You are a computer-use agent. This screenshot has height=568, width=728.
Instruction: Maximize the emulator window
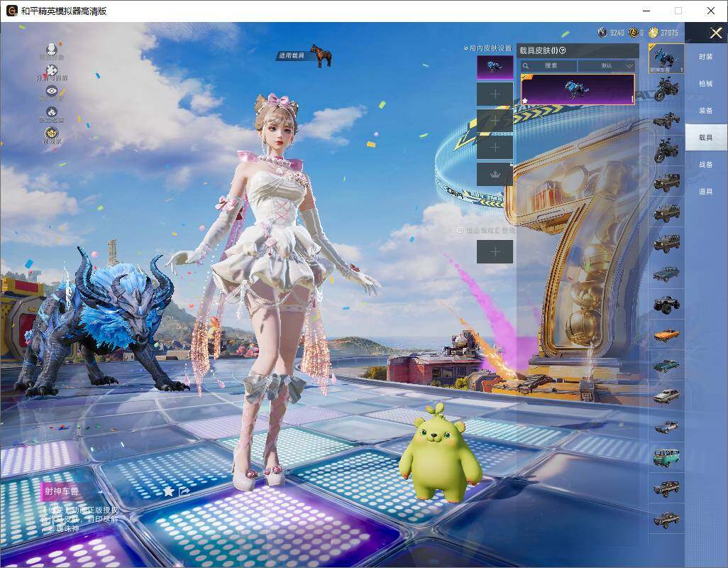tap(678, 11)
